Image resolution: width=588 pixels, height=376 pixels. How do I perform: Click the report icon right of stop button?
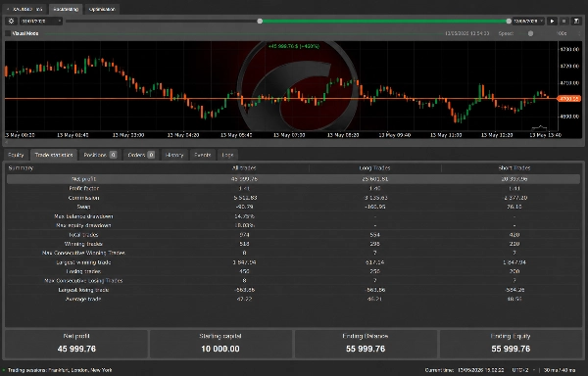(576, 21)
